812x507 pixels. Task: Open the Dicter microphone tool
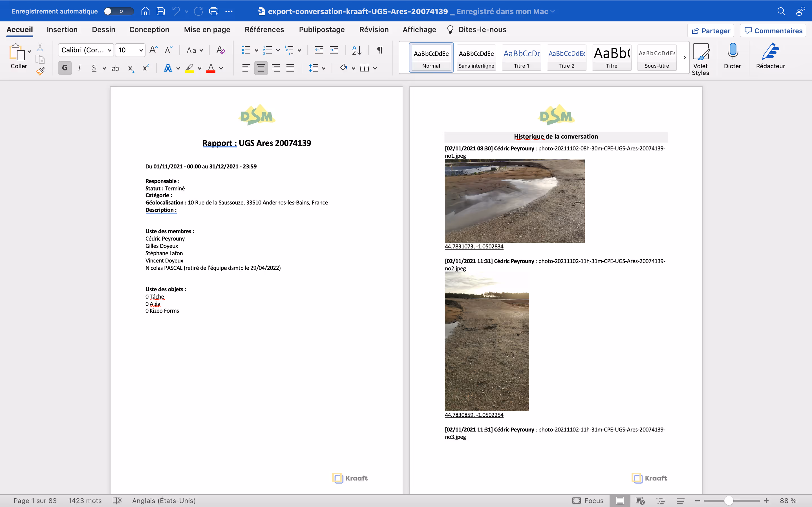click(x=732, y=56)
